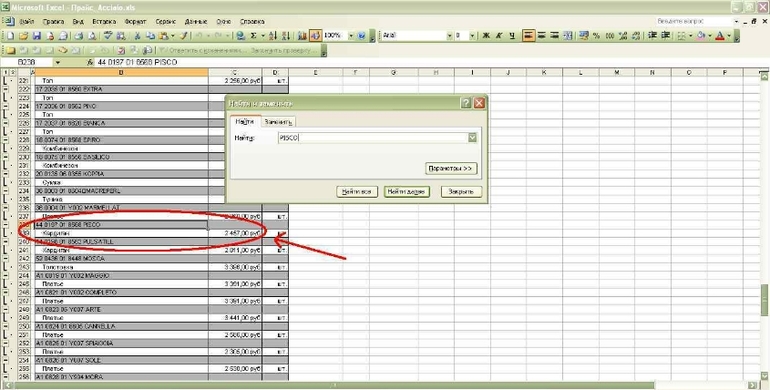This screenshot has width=770, height=390.
Task: Open the Chart Wizard icon
Action: click(x=302, y=36)
